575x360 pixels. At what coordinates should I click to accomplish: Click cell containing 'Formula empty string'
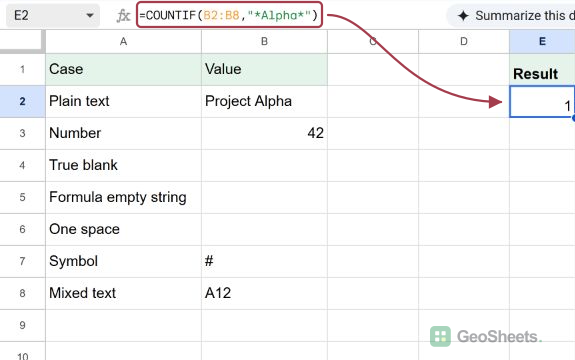pos(123,197)
